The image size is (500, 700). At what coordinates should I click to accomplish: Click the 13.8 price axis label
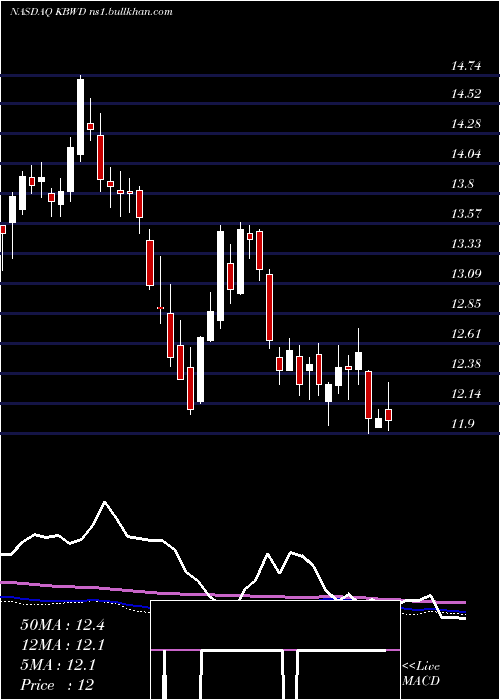point(462,184)
